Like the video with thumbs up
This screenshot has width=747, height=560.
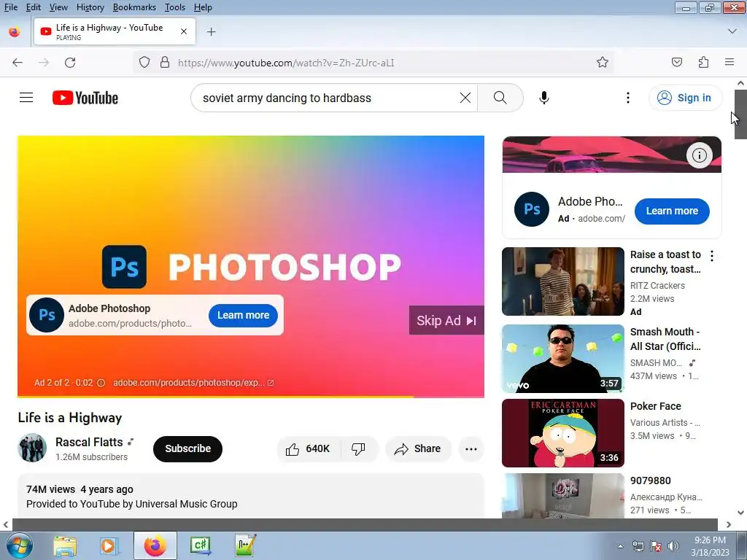click(x=309, y=448)
